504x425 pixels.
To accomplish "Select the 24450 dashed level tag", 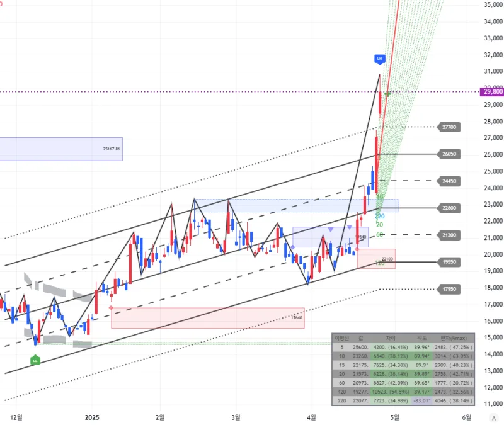I will [449, 181].
